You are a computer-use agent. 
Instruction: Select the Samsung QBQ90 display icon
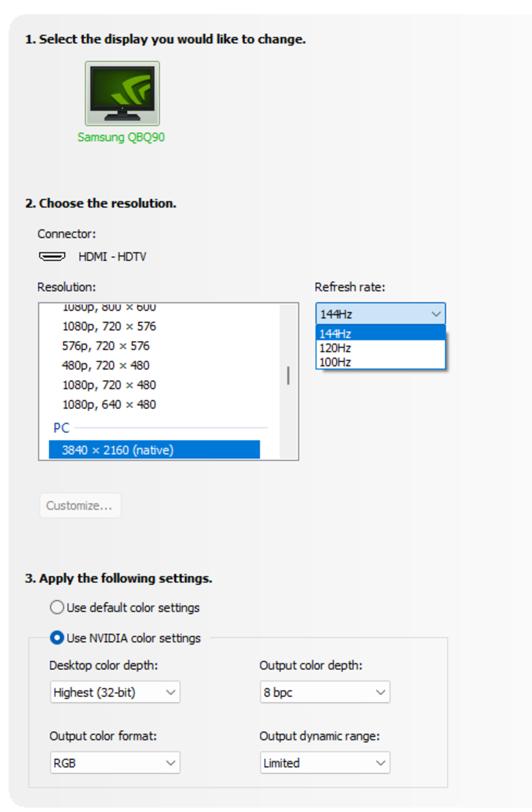(122, 93)
